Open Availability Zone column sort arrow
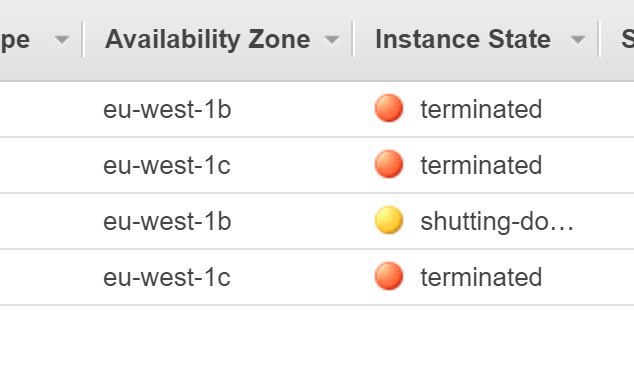This screenshot has height=388, width=634. coord(332,40)
